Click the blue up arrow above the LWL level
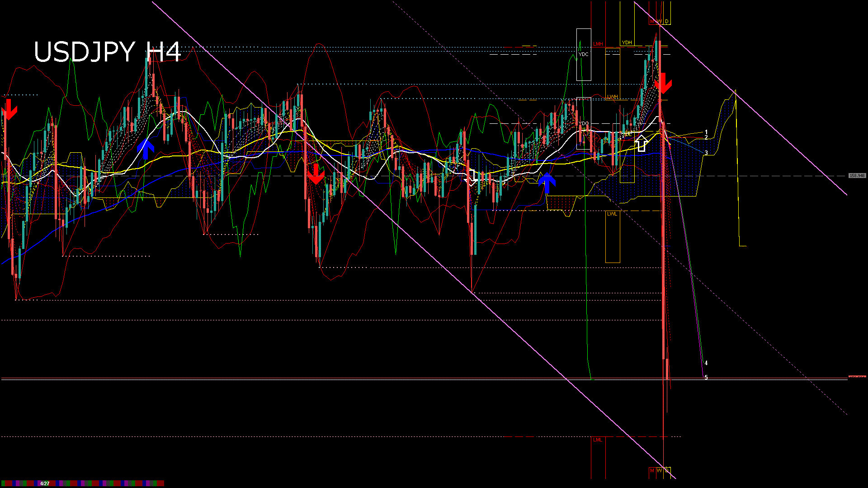The image size is (868, 488). (x=547, y=183)
